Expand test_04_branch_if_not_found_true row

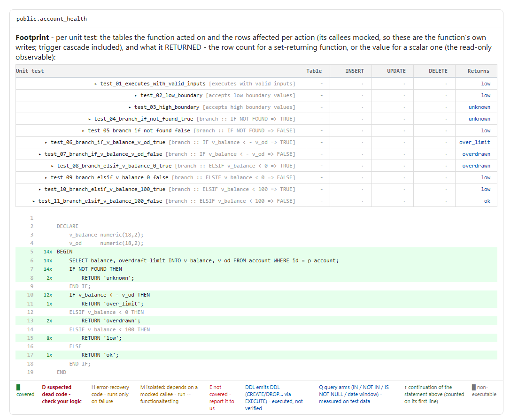click(89, 119)
